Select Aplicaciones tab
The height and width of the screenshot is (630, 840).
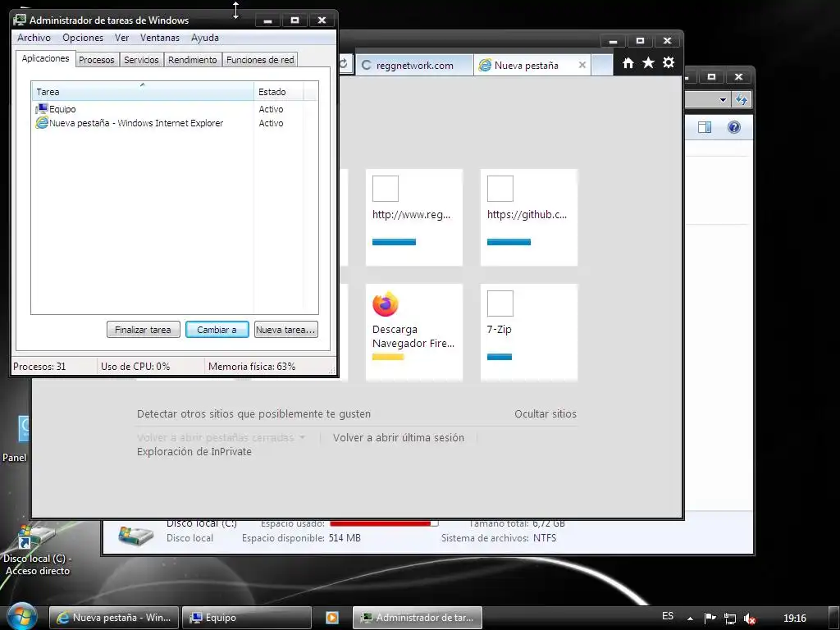click(46, 58)
